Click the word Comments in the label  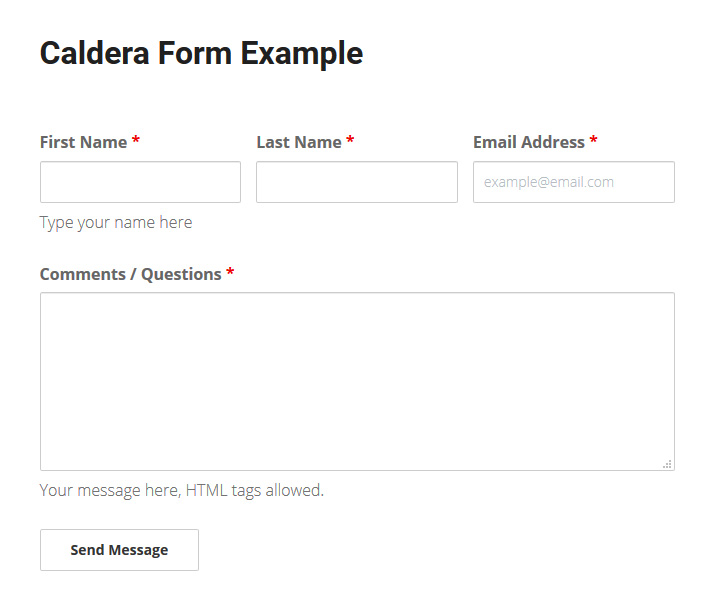pos(80,274)
